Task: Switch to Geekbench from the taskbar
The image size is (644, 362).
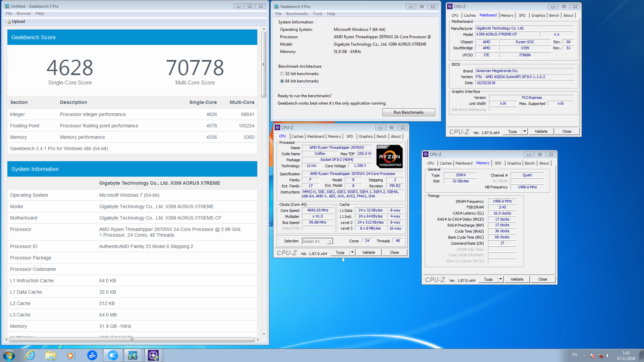Action: pos(133,355)
